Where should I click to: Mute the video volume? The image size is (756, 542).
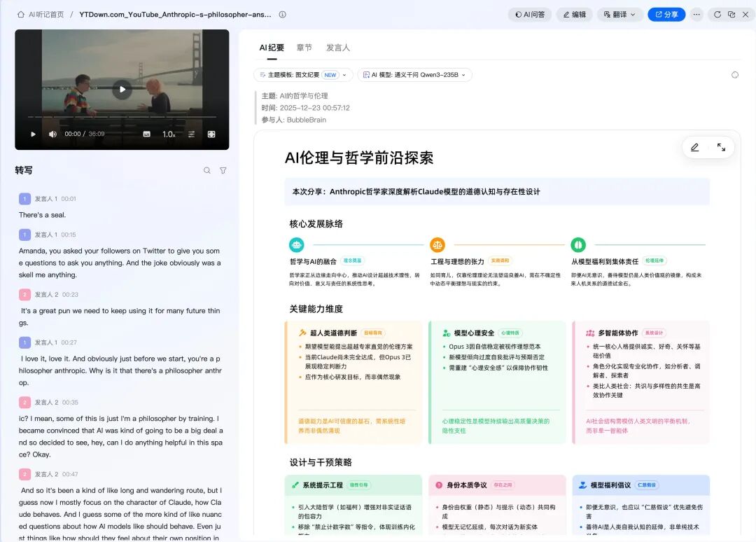tap(52, 134)
